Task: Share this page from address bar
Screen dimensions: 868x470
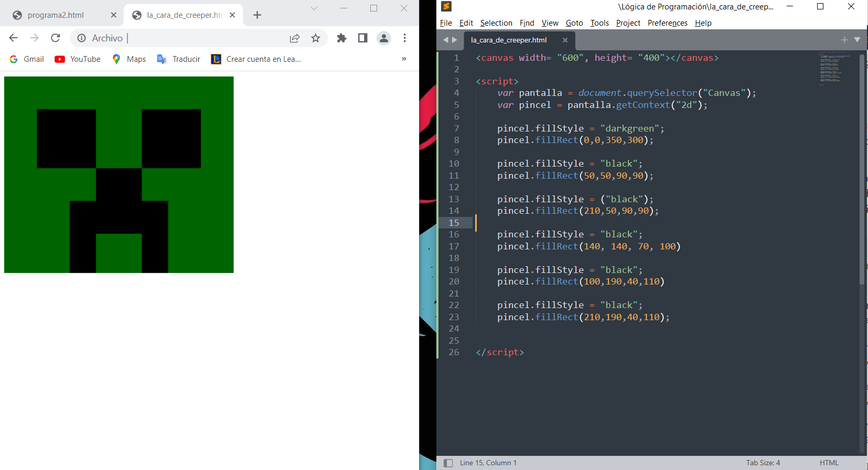Action: pyautogui.click(x=295, y=38)
